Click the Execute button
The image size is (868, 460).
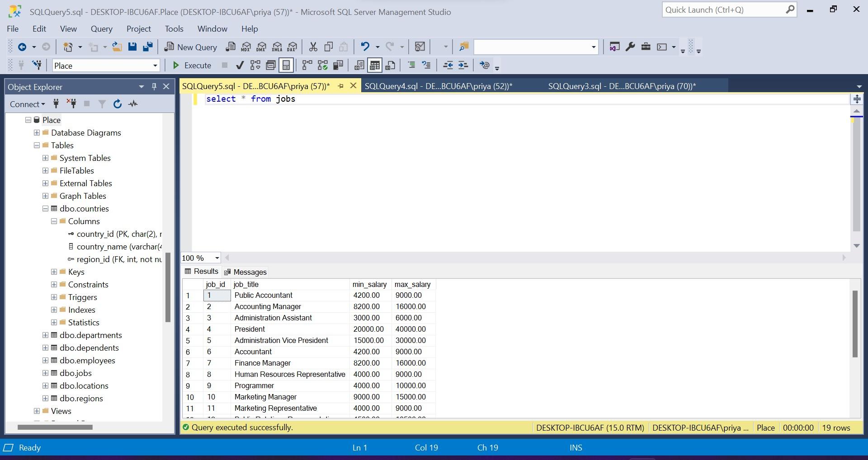[x=192, y=66]
